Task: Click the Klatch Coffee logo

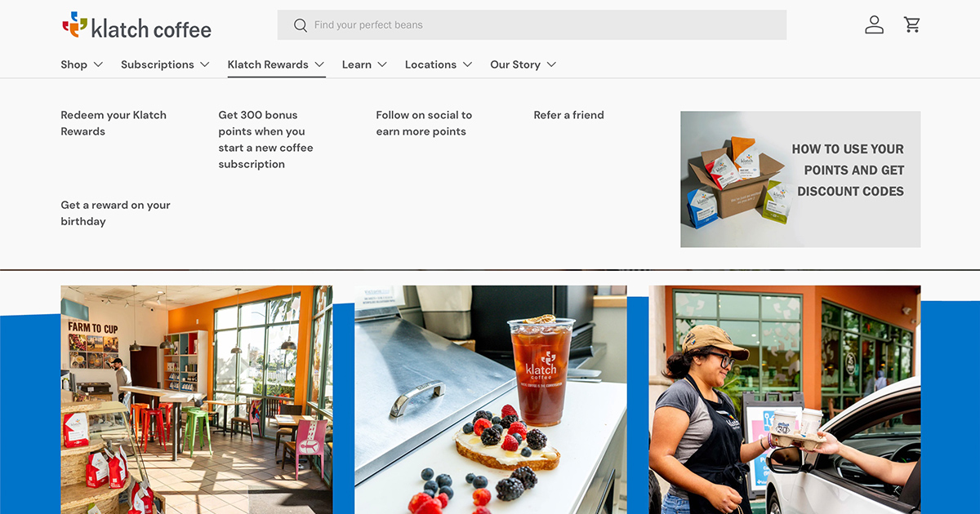Action: coord(136,25)
